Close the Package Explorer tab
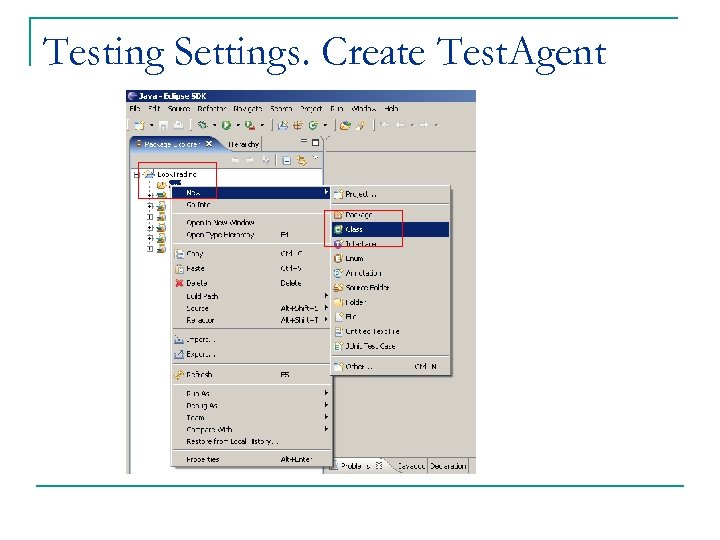The image size is (720, 540). (x=209, y=144)
